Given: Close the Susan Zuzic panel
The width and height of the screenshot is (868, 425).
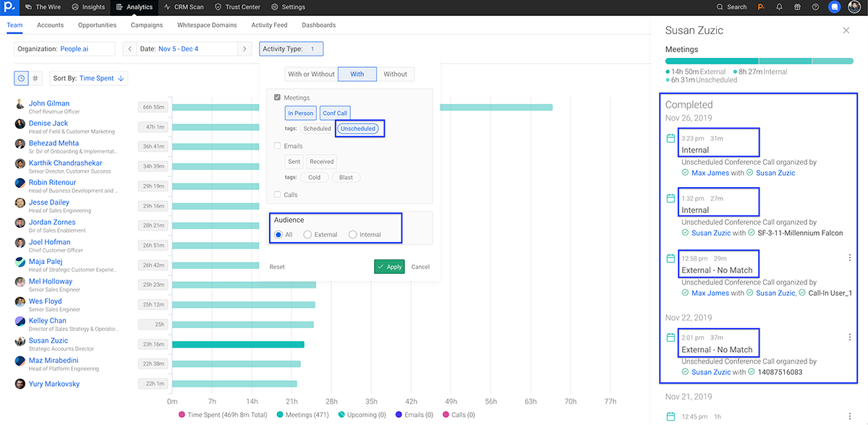Looking at the screenshot, I should coord(846,30).
